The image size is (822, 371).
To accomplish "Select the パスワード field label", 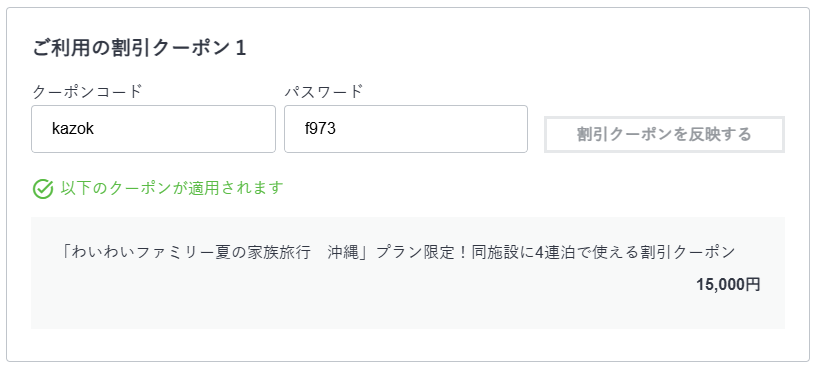I will pyautogui.click(x=323, y=91).
